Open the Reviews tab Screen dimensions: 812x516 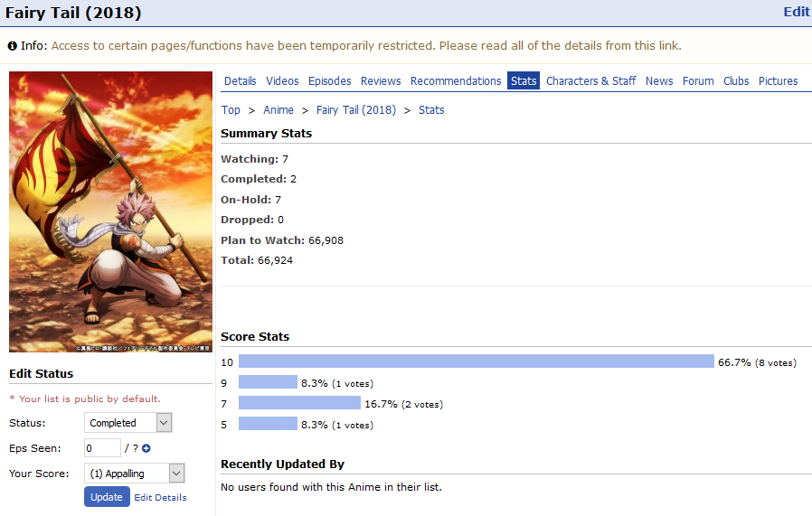coord(381,81)
